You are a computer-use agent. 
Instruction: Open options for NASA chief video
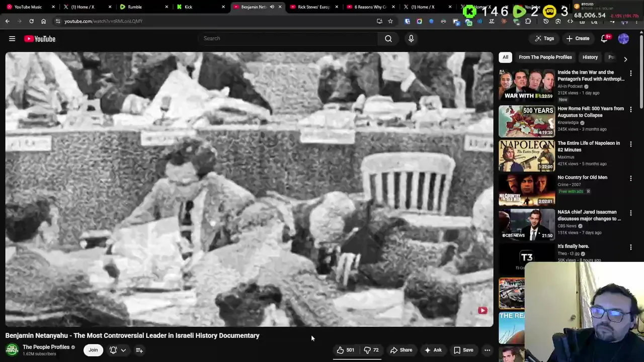tap(630, 213)
